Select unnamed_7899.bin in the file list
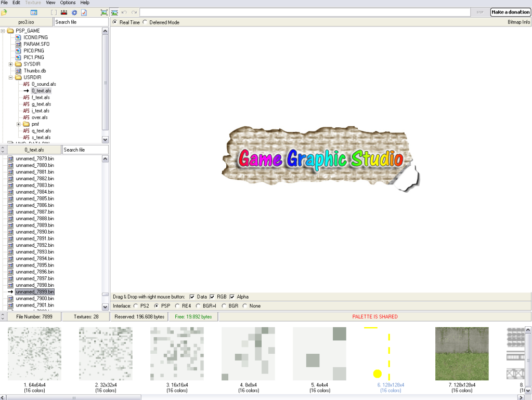This screenshot has width=532, height=400. point(35,292)
